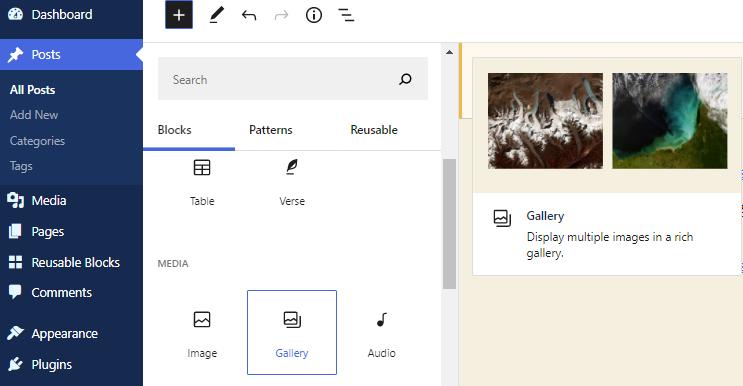Click the MEDIA section heading

click(x=173, y=263)
